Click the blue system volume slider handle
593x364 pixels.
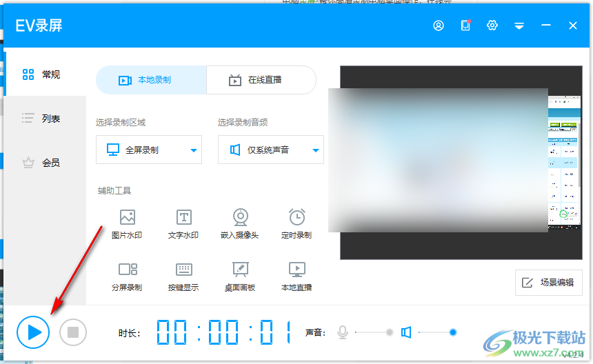[x=453, y=332]
